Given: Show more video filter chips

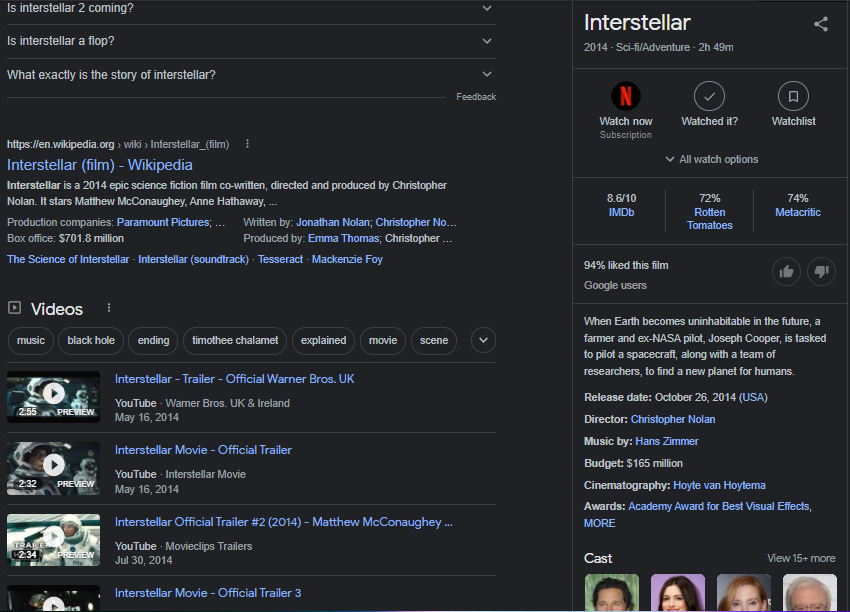Looking at the screenshot, I should coord(483,340).
